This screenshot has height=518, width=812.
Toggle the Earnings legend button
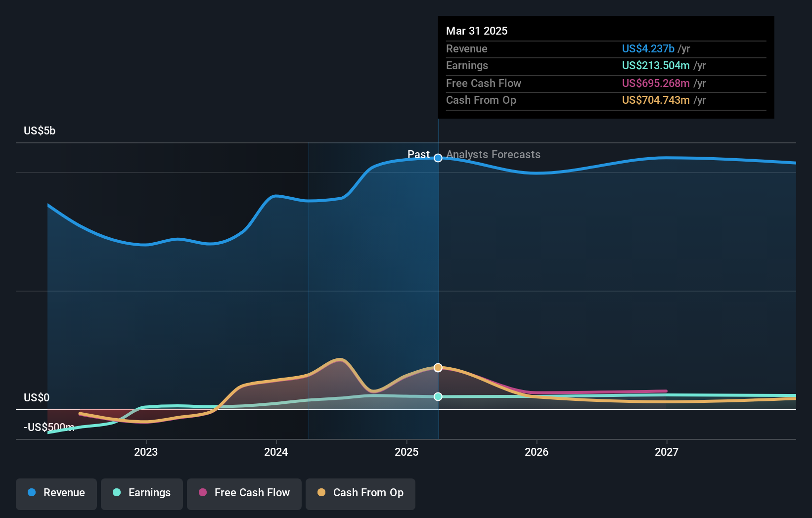(x=142, y=494)
